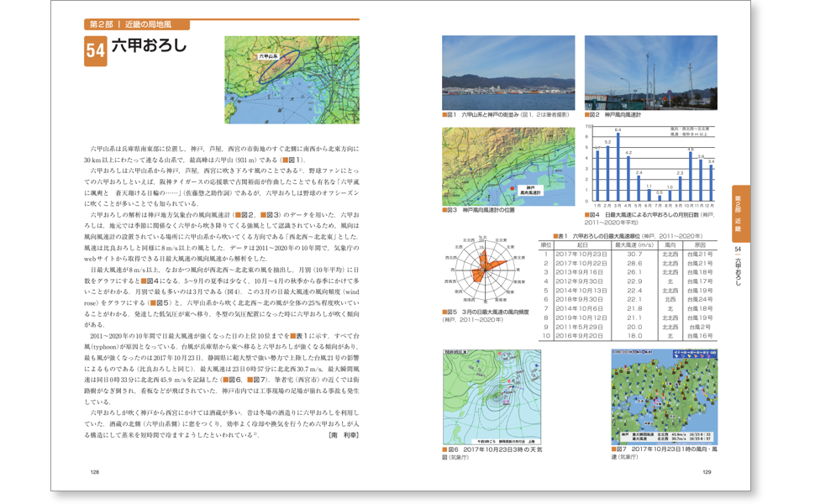Viewport: 815px width, 504px height.
Task: Click the 六甲おろし chapter title
Action: coord(150,47)
